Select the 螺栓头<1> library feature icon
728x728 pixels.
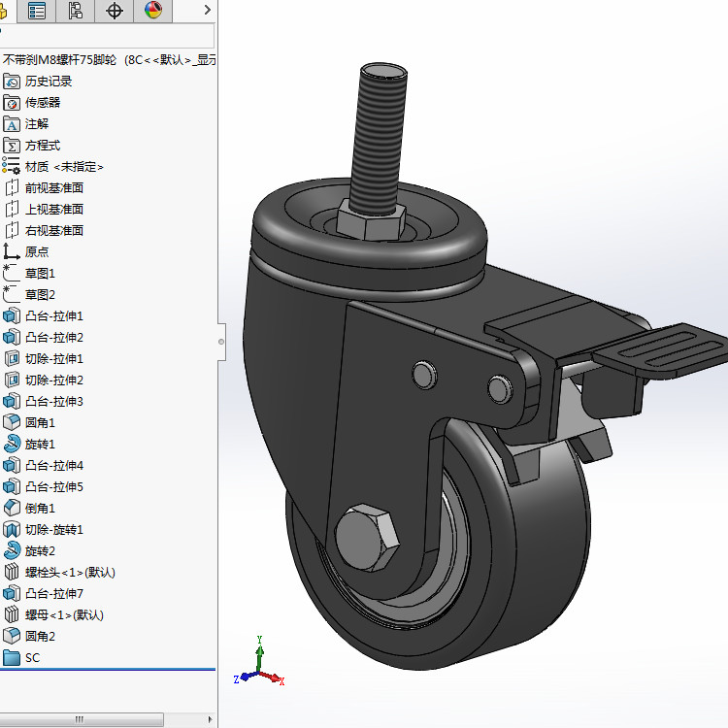[12, 573]
